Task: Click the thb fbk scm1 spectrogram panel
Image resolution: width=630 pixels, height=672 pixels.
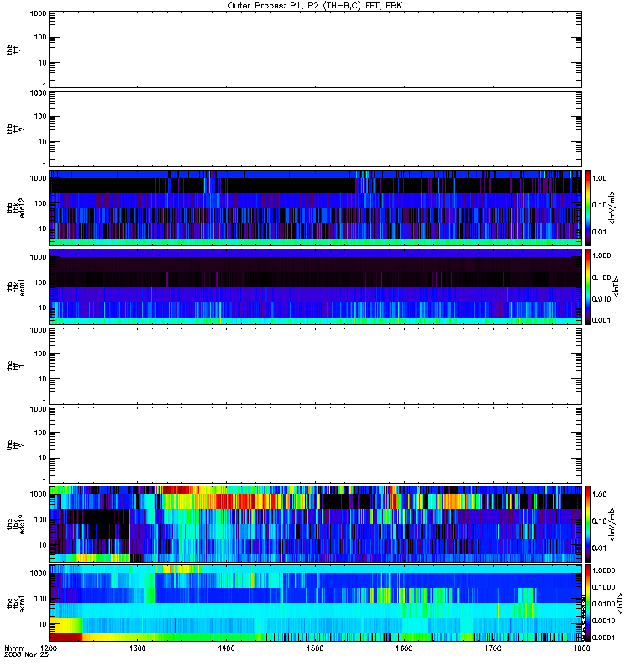Action: point(316,286)
